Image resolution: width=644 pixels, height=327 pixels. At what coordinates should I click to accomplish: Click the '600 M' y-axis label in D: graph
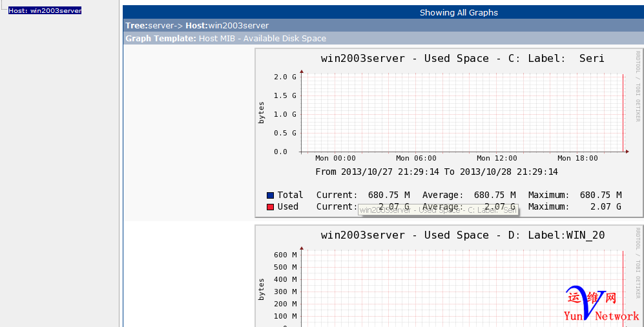pos(285,255)
